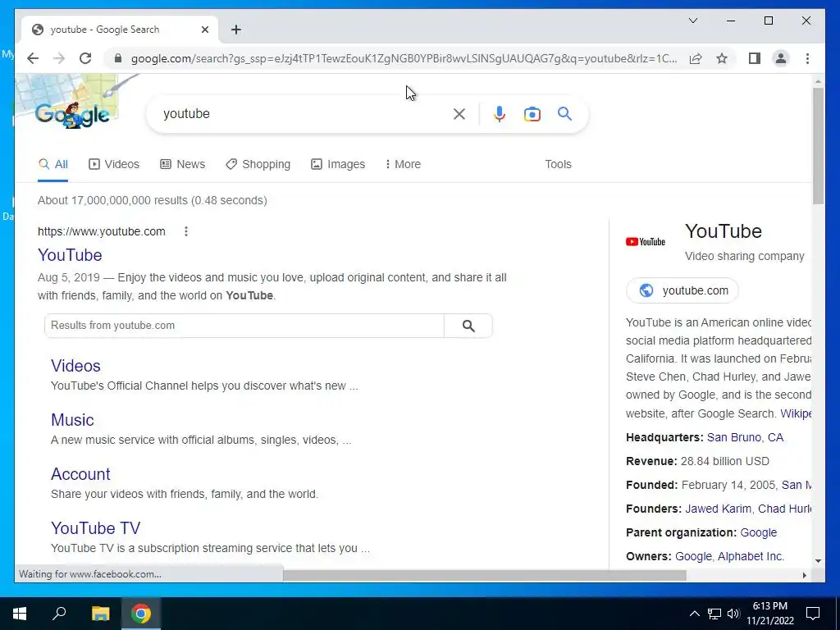
Task: Click the Results from youtube.com field
Action: click(x=244, y=326)
